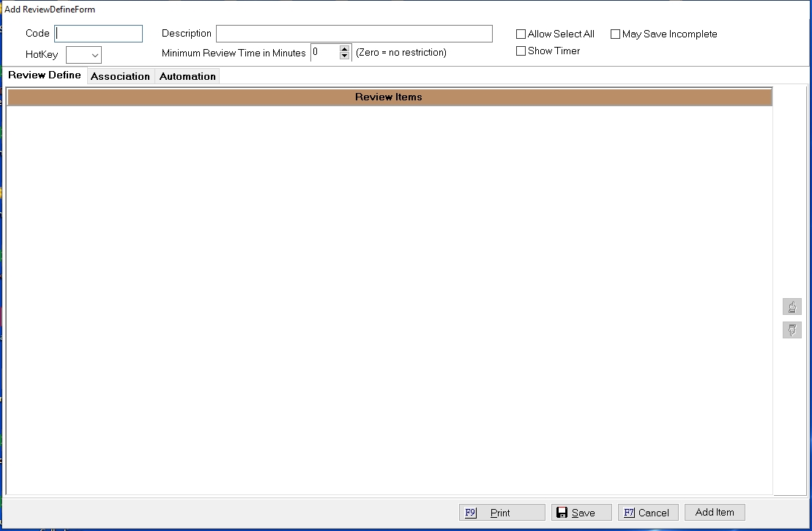The image size is (812, 531).
Task: Enable the Allow Select All checkbox
Action: point(521,34)
